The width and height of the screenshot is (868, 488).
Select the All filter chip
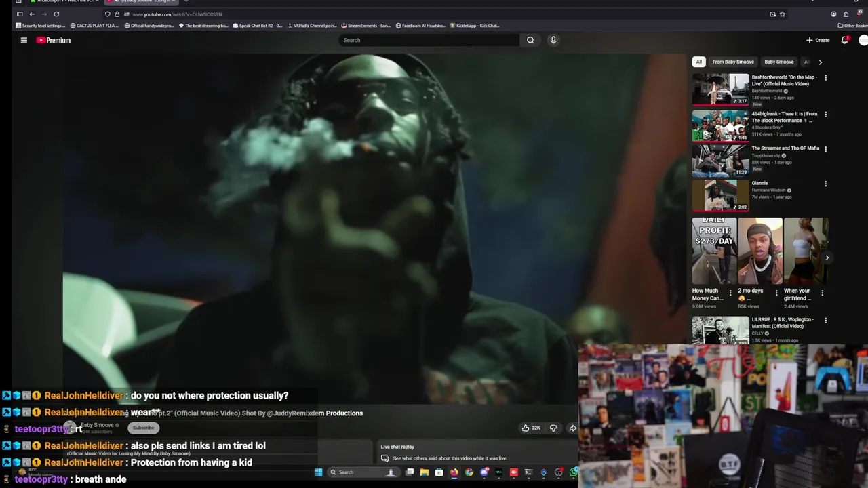pos(698,62)
